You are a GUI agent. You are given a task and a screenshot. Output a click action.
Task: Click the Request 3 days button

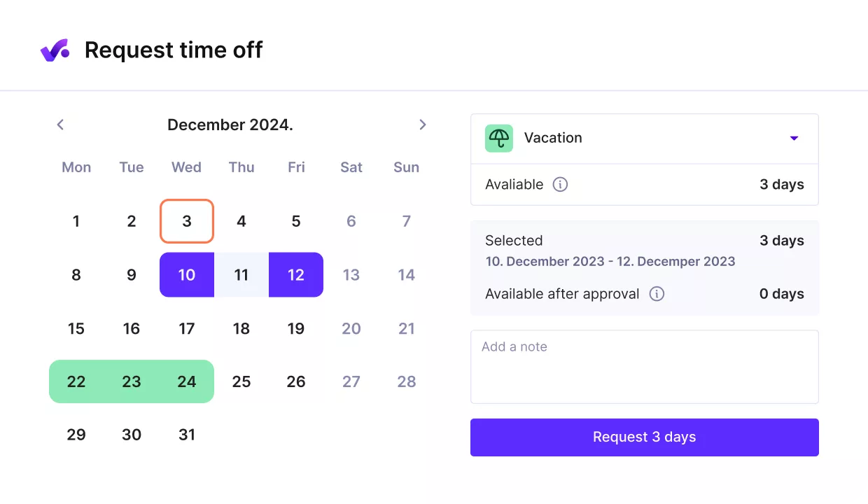(x=644, y=437)
